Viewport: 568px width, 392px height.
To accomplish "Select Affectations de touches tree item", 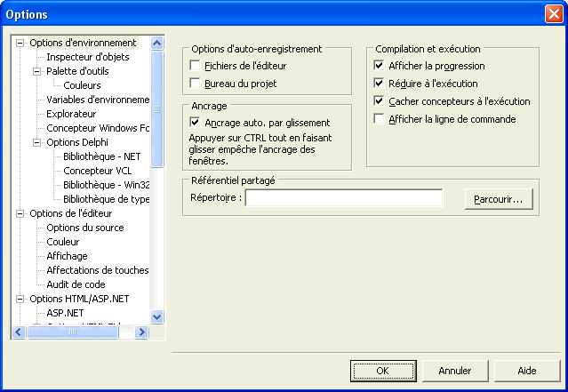I will (97, 270).
